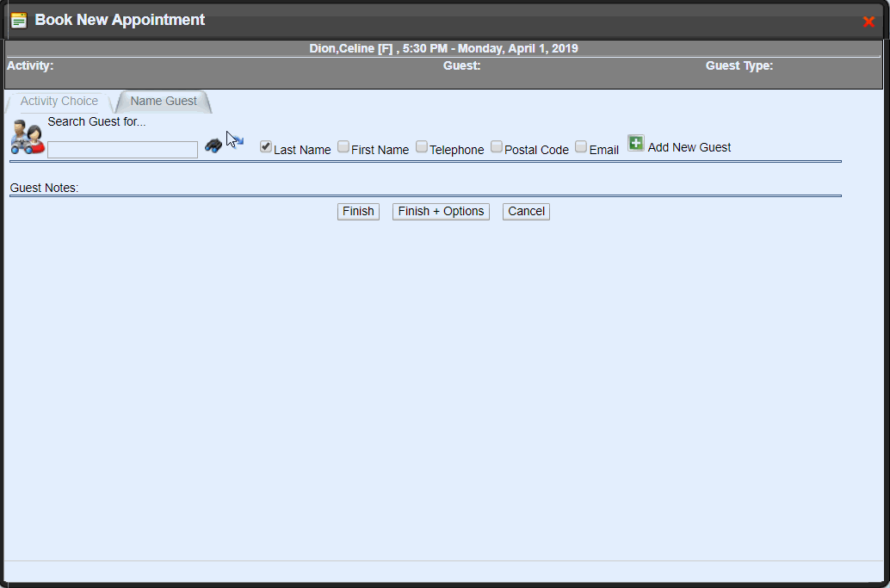Click the Book New Appointment title text
Viewport: 890px width, 588px height.
120,20
